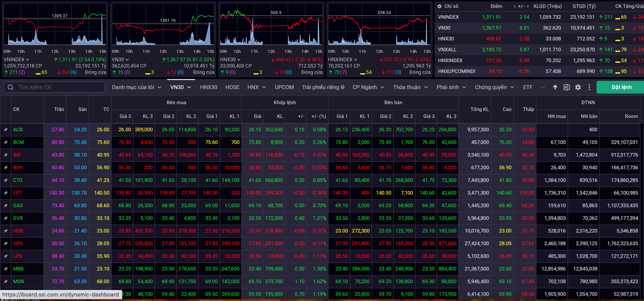Expand VN30 chart index selector
This screenshot has width=644, height=301.
127,60
